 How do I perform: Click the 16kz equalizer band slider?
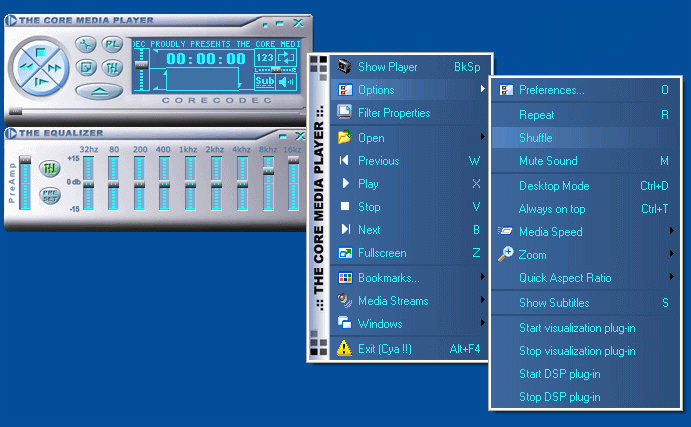pos(293,183)
